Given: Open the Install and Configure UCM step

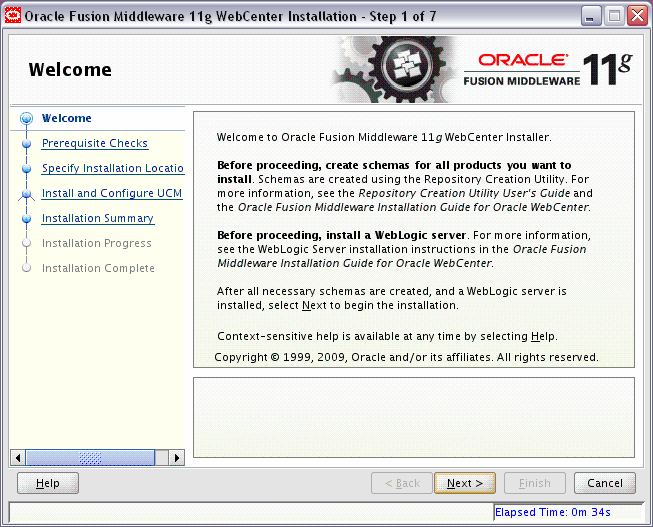Looking at the screenshot, I should [112, 193].
